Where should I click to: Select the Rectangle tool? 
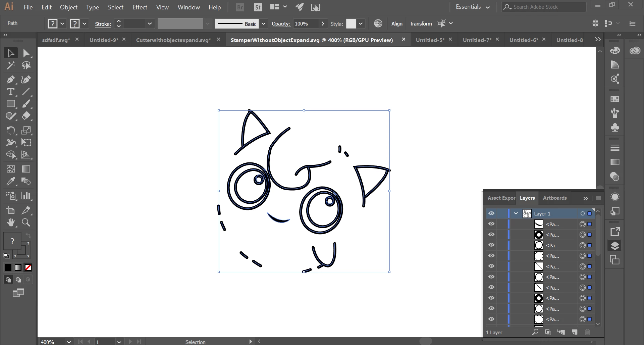11,104
